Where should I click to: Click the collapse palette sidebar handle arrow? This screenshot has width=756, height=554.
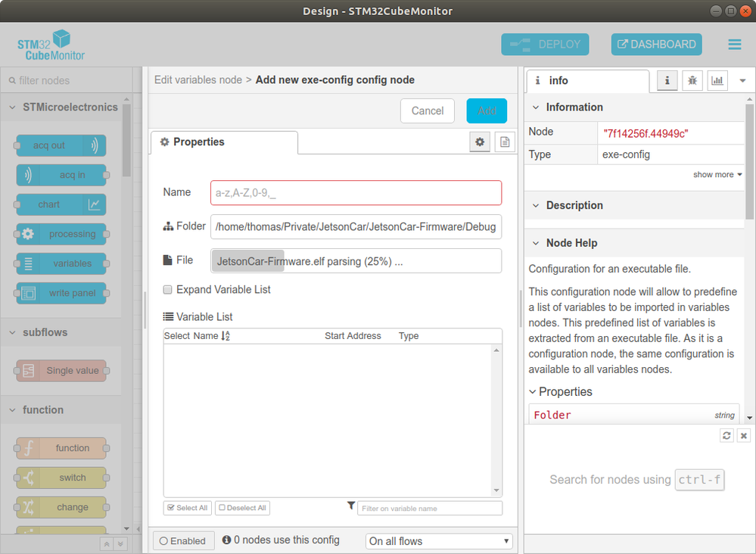click(138, 529)
